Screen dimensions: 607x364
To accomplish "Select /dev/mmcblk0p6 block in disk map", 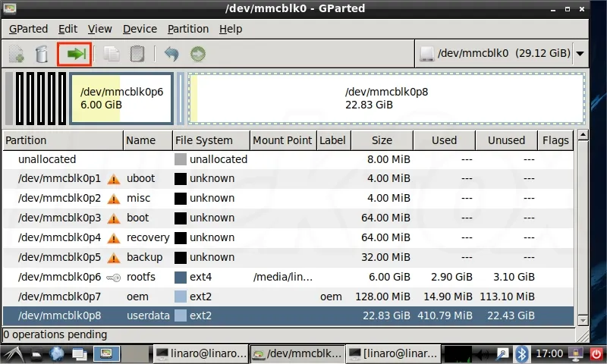I will [x=121, y=99].
